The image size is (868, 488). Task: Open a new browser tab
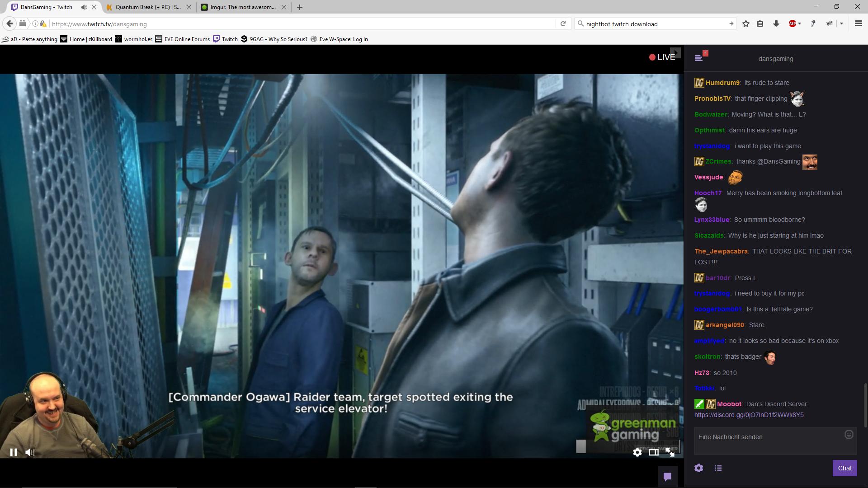300,7
